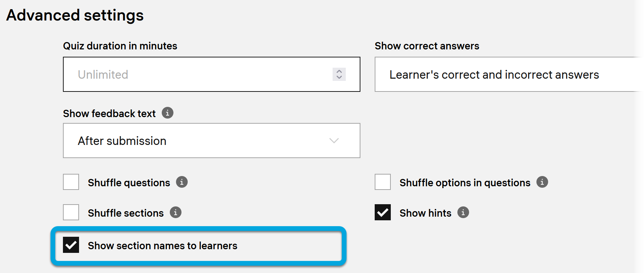Click the Shuffle options in questions label

pos(465,183)
